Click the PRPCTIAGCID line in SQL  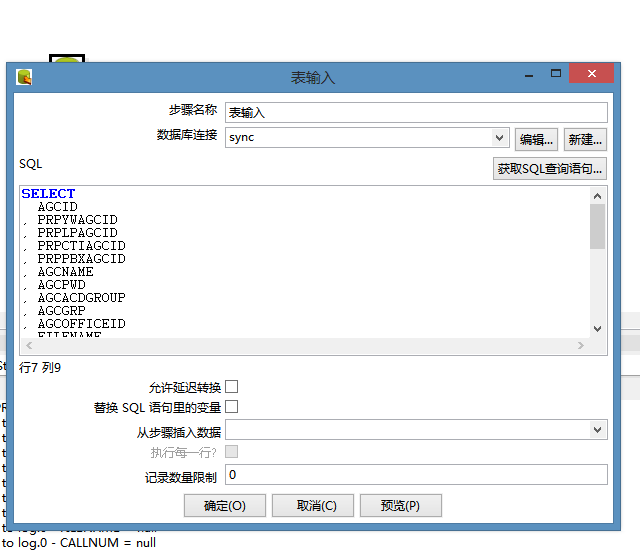(82, 246)
